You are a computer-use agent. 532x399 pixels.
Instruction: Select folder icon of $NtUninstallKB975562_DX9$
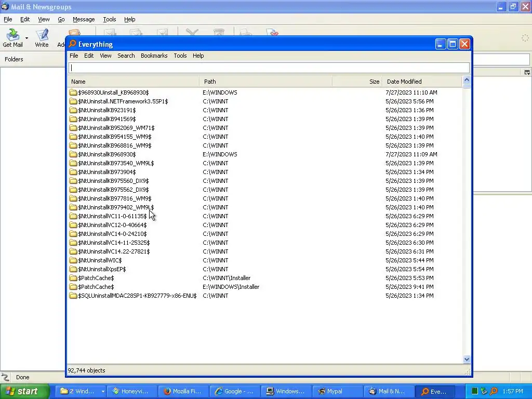[x=73, y=189]
